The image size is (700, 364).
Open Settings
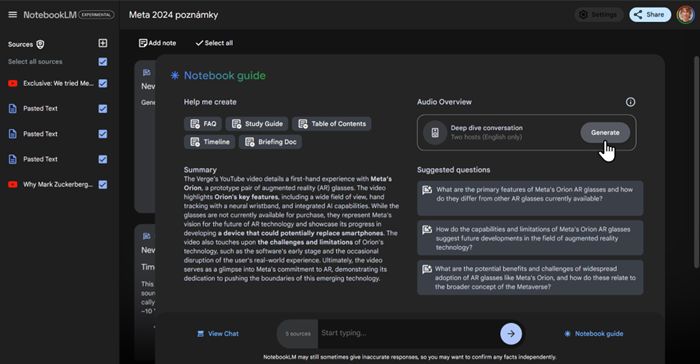tap(598, 15)
